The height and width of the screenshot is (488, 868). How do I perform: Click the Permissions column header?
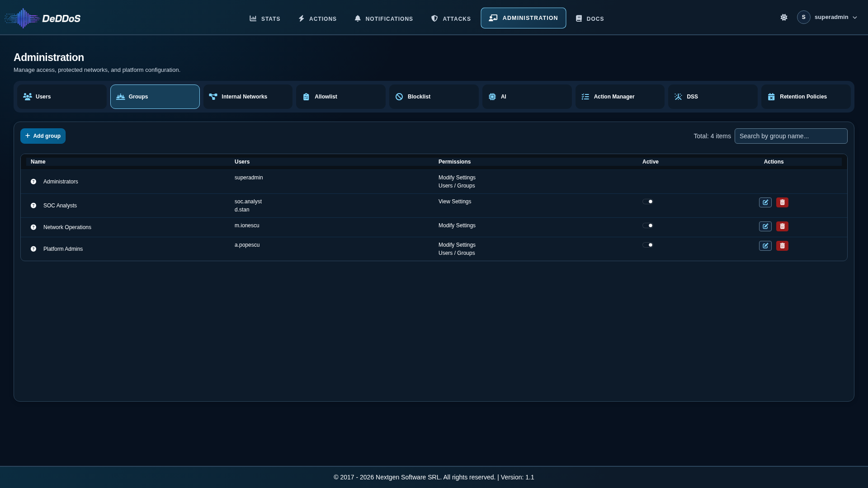(454, 162)
